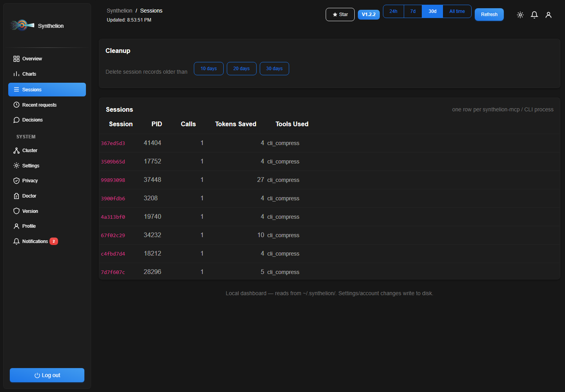
Task: Click the V1.2.2 version badge
Action: point(369,15)
